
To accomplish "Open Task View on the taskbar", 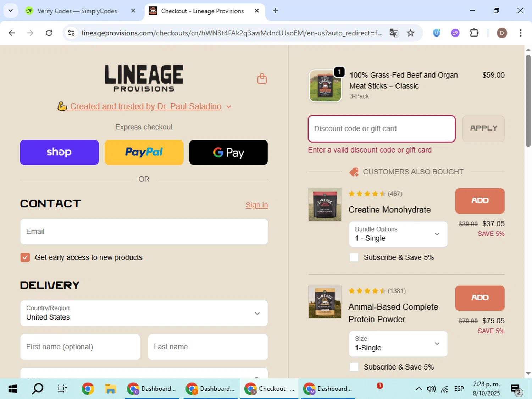I will 62,389.
